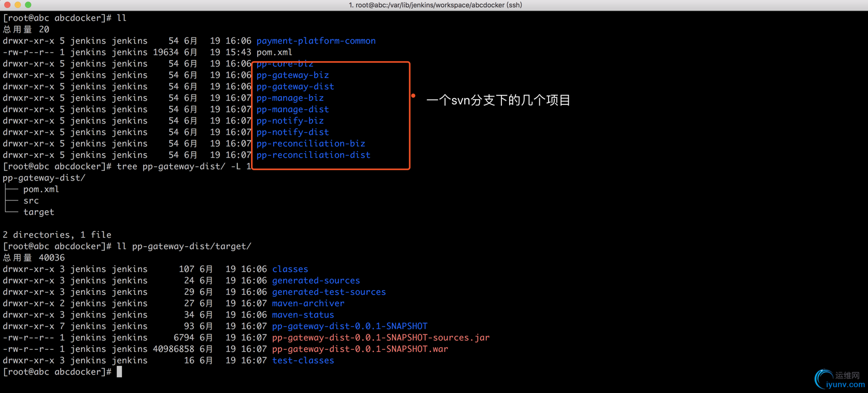Select the classes directory name
Viewport: 868px width, 393px height.
tap(290, 269)
